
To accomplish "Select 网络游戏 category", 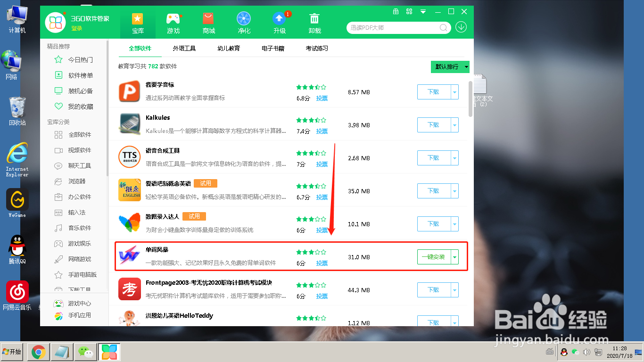I will [74, 259].
